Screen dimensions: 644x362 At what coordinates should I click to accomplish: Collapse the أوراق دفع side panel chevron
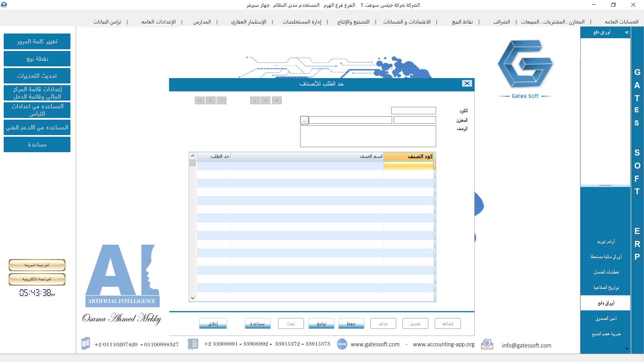(x=627, y=32)
